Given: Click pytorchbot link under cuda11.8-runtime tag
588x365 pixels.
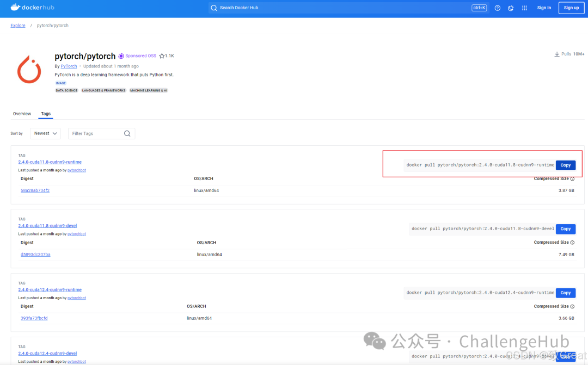Looking at the screenshot, I should coord(77,170).
